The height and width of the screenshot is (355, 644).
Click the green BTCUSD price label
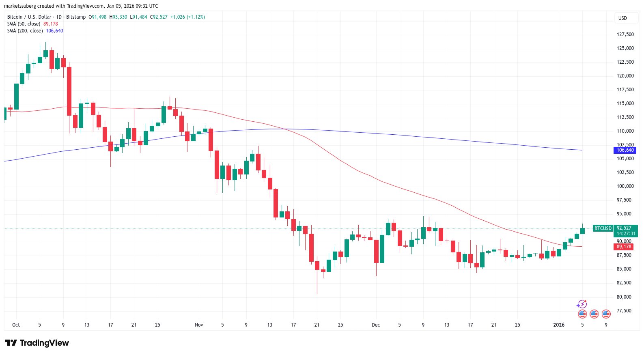click(x=603, y=228)
